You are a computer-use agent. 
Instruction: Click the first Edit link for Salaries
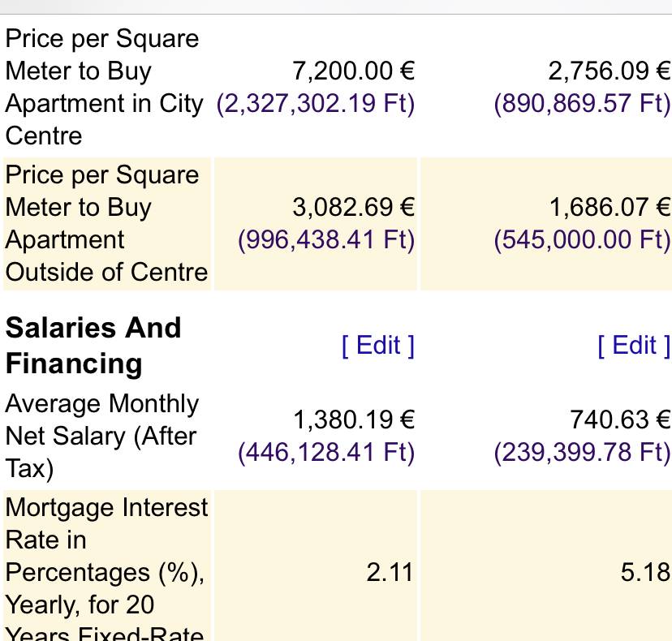pyautogui.click(x=378, y=346)
